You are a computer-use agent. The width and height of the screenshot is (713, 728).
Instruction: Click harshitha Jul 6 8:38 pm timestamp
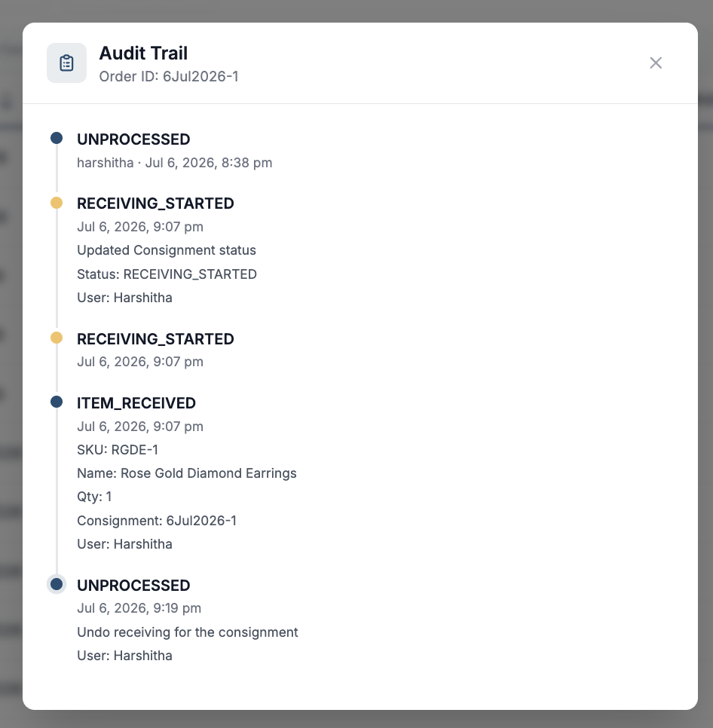pos(175,163)
